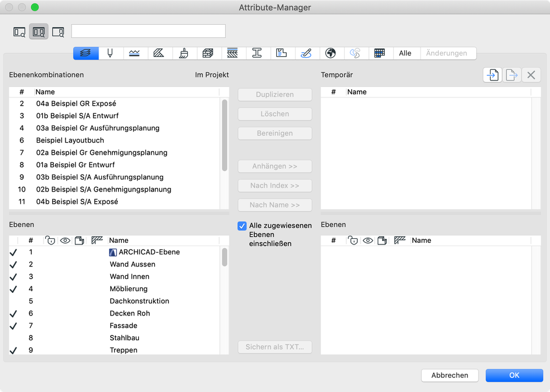Screen dimensions: 550x392
Task: Click the search text field
Action: pyautogui.click(x=149, y=31)
